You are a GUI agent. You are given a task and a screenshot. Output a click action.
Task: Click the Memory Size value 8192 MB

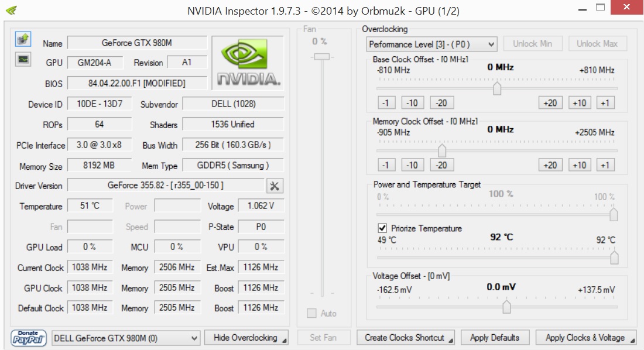pyautogui.click(x=100, y=165)
